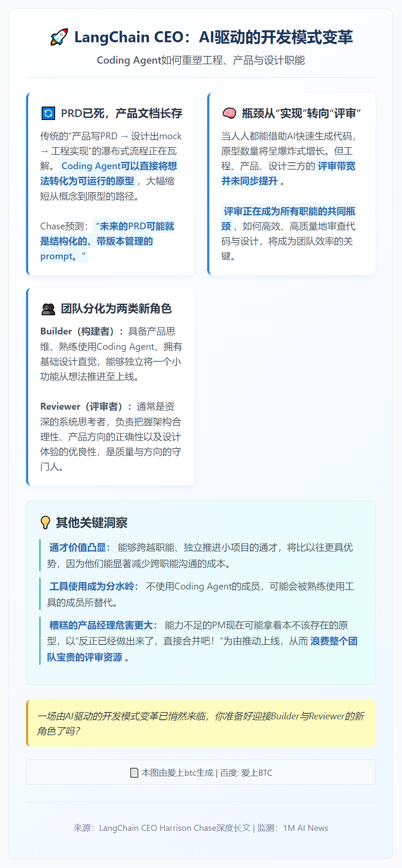Viewport: 402px width, 868px height.
Task: Click subtitle Coding Agent如何重塑工程、产品与设计职能
Action: [x=201, y=60]
